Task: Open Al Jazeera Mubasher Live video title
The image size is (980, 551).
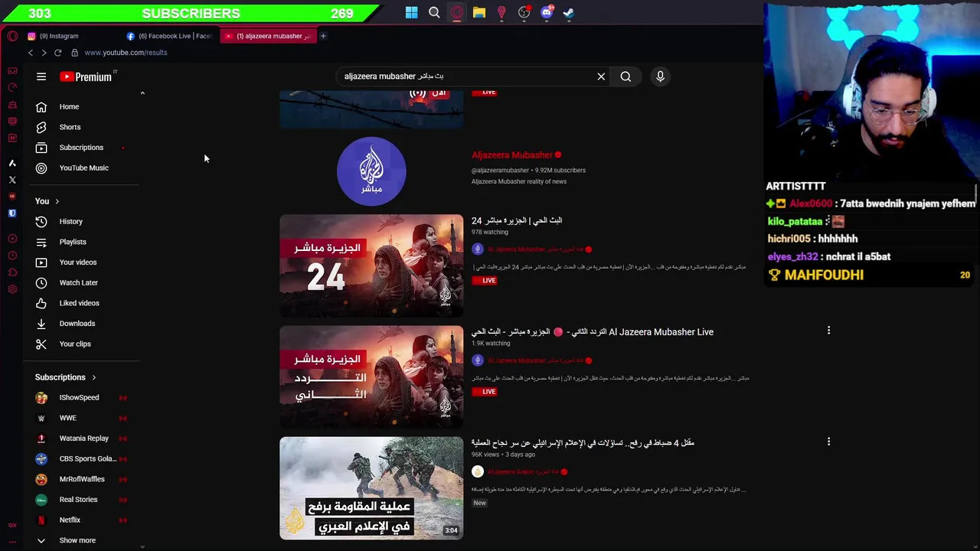Action: point(593,332)
